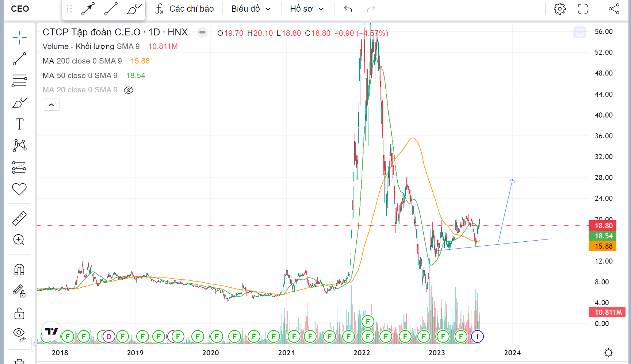The image size is (631, 364).
Task: Enter fullscreen mode
Action: 583,9
